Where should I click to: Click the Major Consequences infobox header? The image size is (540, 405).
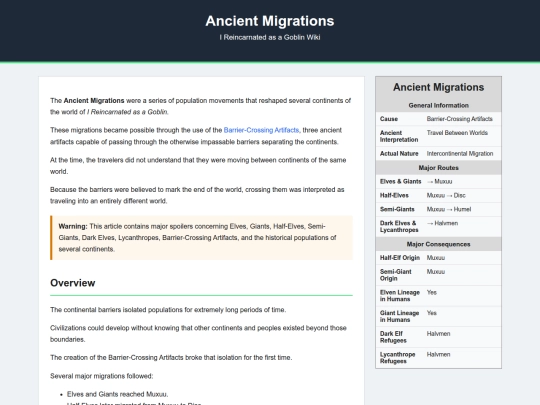tap(438, 244)
